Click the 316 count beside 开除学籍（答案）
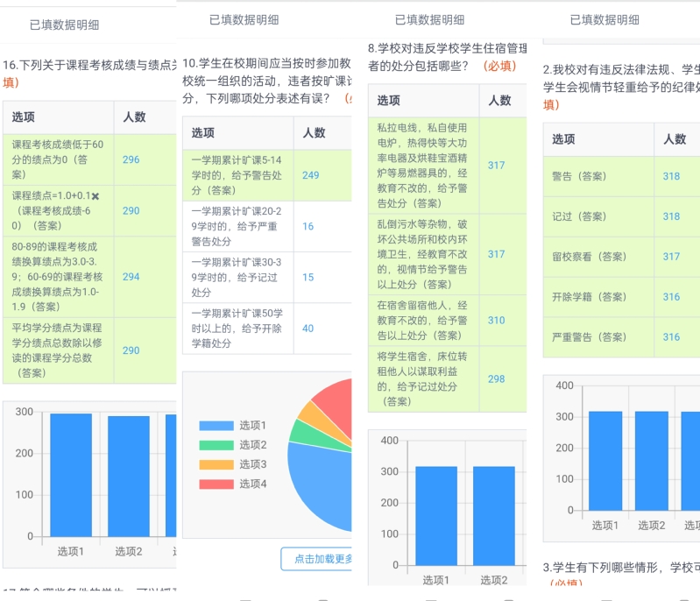Image resolution: width=700 pixels, height=601 pixels. tap(671, 297)
